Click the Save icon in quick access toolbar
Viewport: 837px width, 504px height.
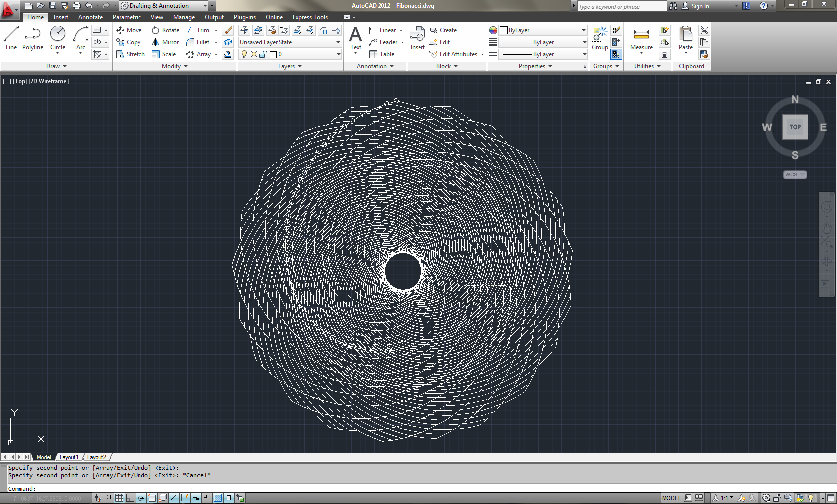coord(53,6)
